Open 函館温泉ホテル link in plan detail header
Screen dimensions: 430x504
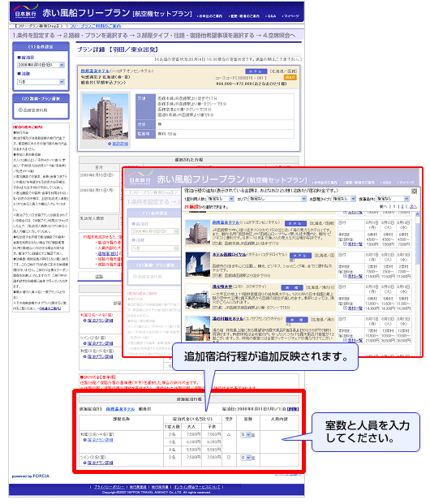95,71
